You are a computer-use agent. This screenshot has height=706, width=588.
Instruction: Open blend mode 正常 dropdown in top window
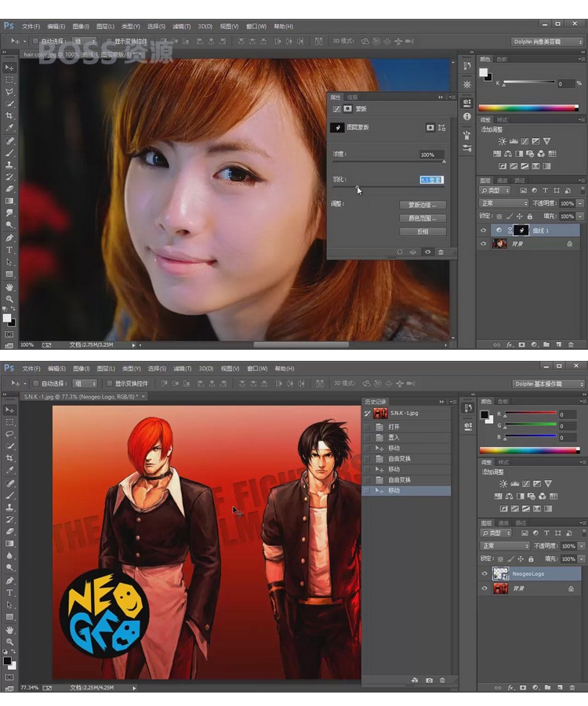click(x=504, y=203)
